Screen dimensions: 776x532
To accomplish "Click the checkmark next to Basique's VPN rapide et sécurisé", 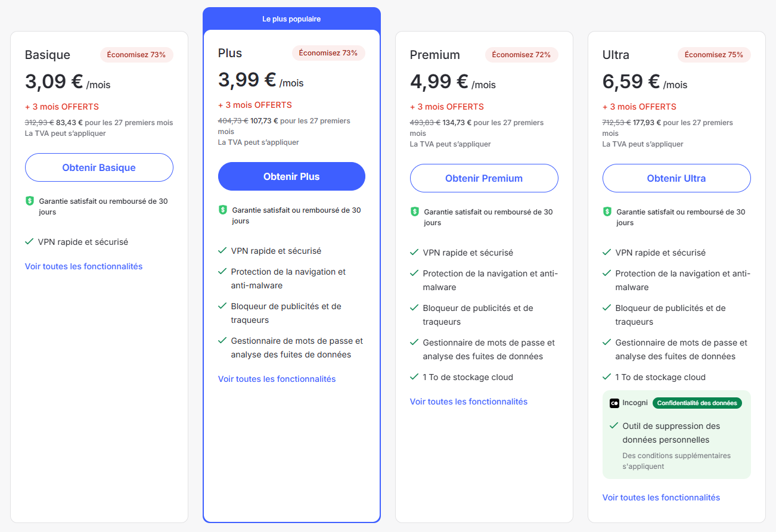I will click(x=29, y=242).
